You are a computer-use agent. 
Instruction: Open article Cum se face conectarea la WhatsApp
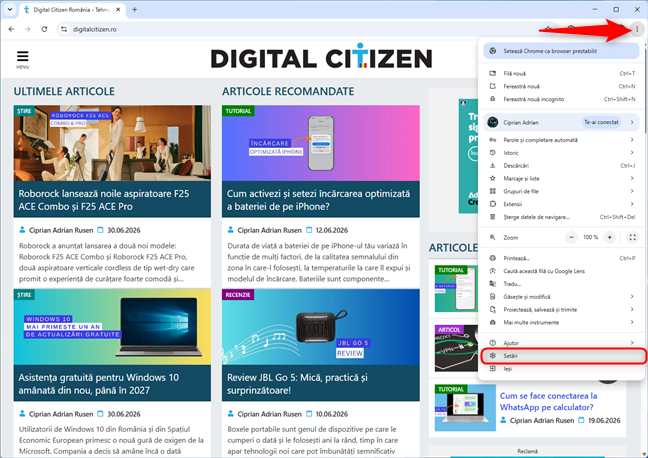(548, 401)
